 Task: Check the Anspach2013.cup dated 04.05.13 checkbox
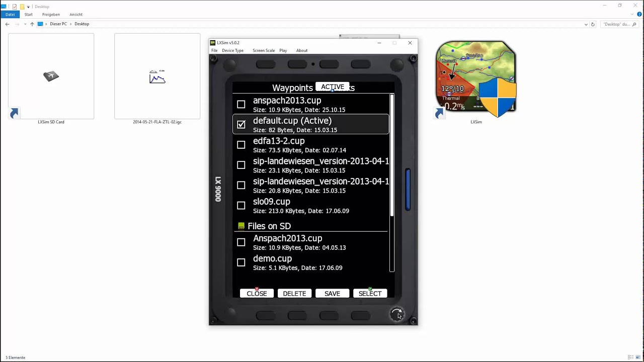[241, 242]
